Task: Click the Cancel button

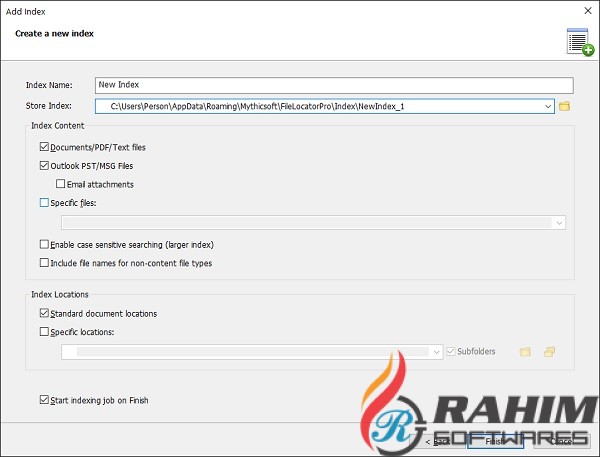Action: pyautogui.click(x=561, y=442)
